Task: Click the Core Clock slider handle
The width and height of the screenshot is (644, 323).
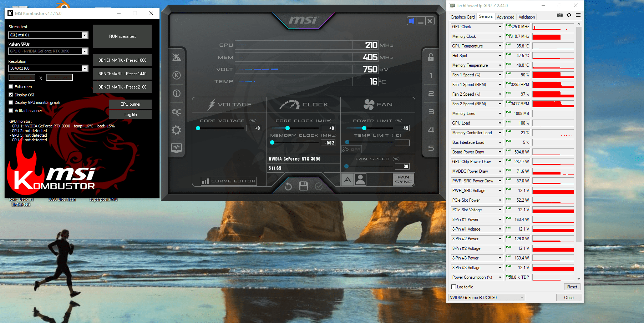Action: tap(288, 128)
